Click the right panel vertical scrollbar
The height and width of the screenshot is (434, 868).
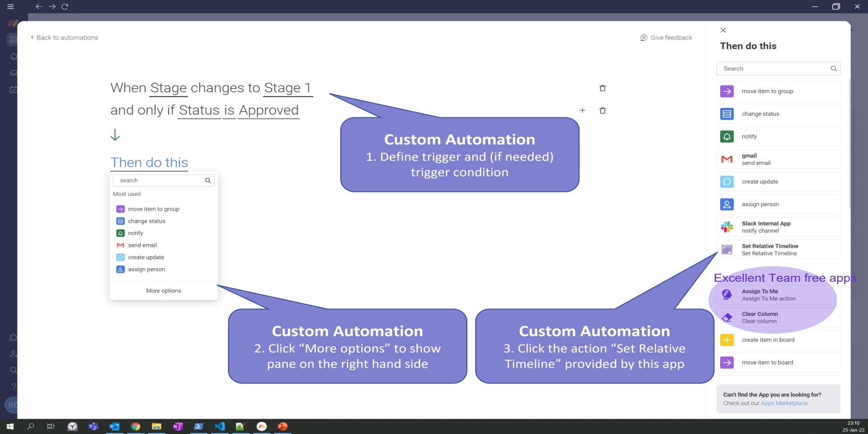point(850,143)
